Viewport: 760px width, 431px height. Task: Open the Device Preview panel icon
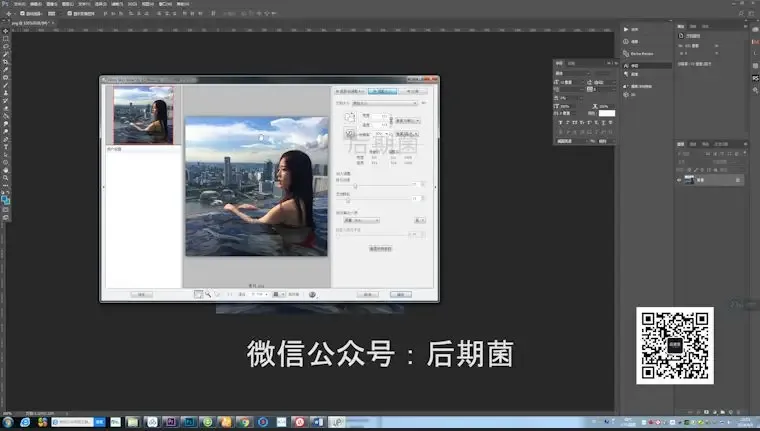click(626, 53)
